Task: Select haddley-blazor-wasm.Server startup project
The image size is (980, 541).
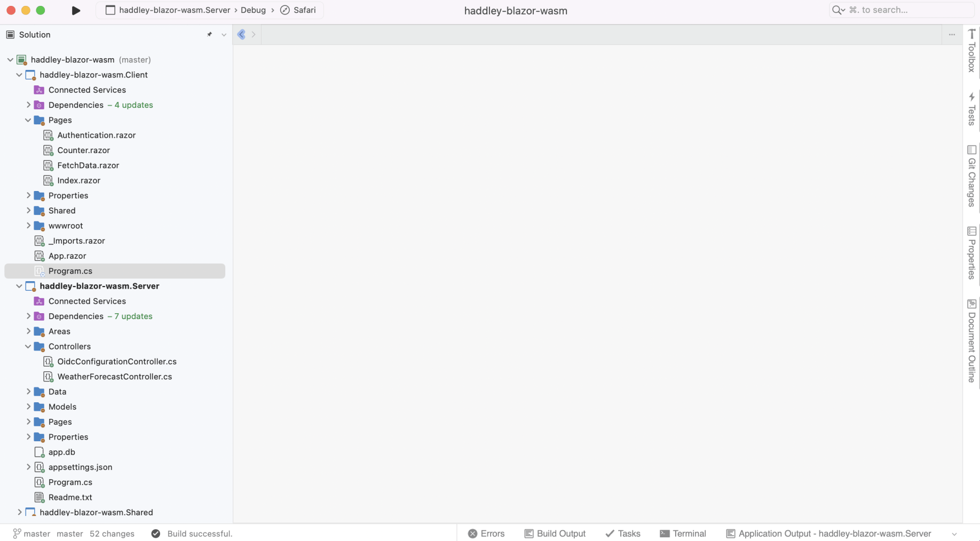Action: [168, 10]
